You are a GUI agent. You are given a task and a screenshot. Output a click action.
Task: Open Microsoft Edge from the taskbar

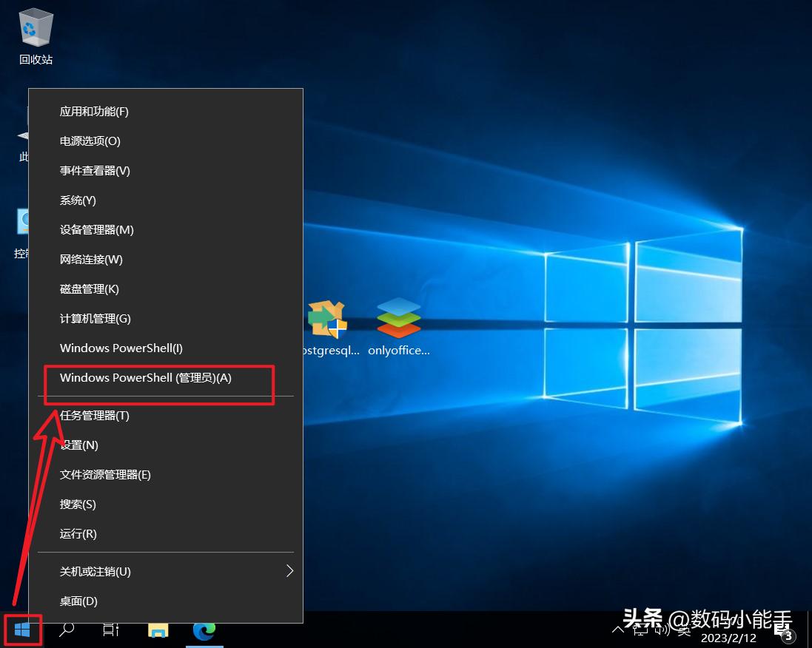[x=204, y=630]
